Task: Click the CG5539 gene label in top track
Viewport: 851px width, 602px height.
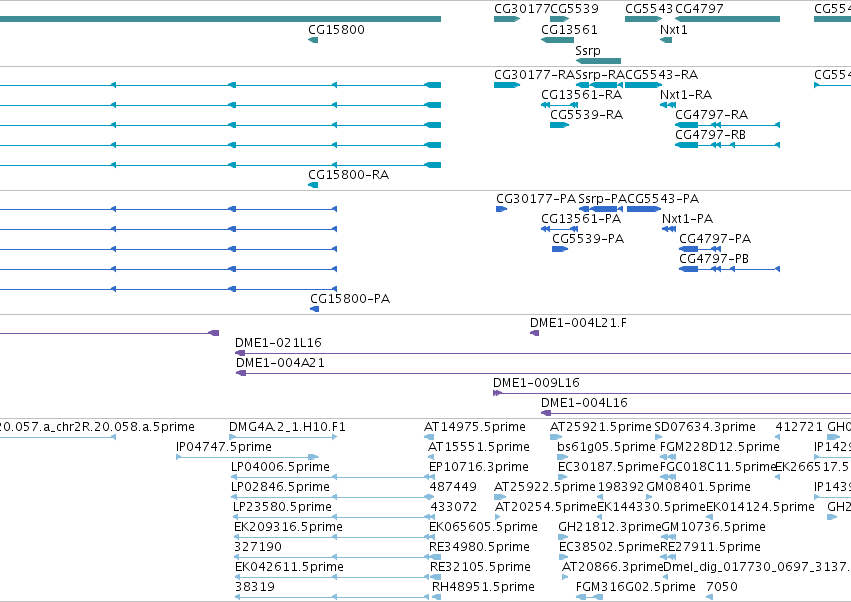Action: tap(574, 9)
